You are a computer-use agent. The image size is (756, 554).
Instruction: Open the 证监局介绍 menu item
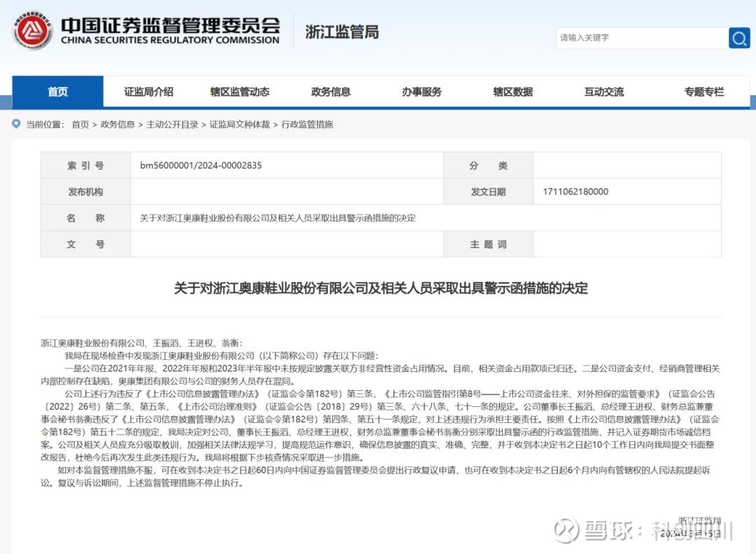(x=148, y=92)
